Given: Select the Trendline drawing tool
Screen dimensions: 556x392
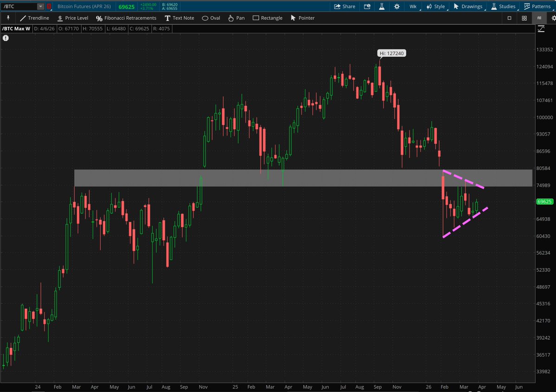Looking at the screenshot, I should pyautogui.click(x=34, y=18).
